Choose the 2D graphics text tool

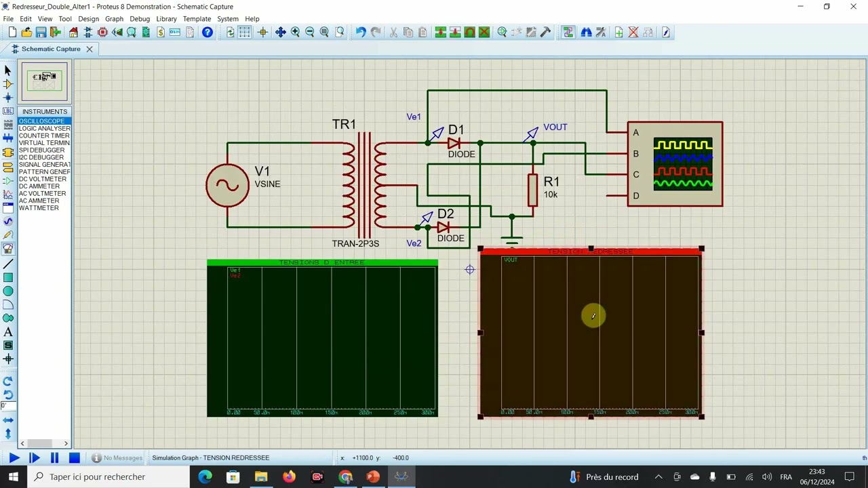[x=8, y=332]
